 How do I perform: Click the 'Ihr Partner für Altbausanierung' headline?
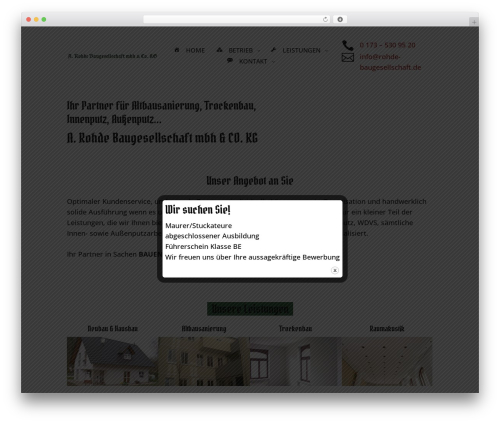(x=161, y=112)
